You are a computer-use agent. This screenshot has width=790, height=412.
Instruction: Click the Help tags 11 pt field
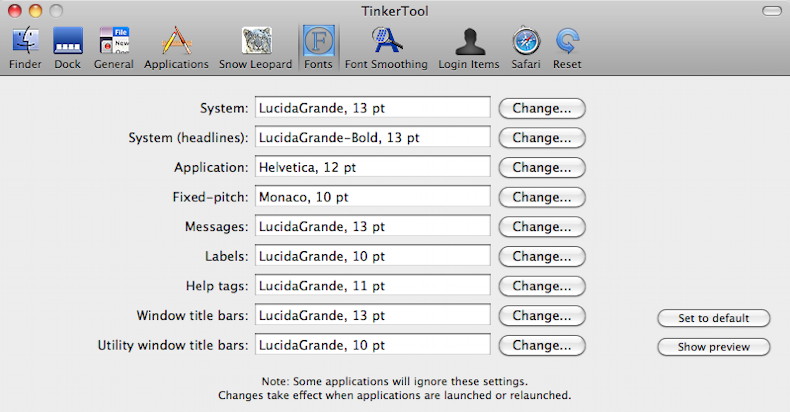(x=372, y=286)
